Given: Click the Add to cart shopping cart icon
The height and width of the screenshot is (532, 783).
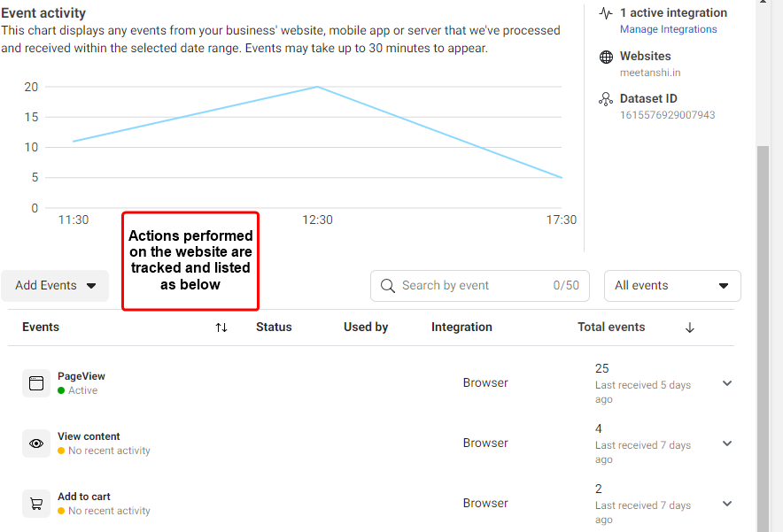Looking at the screenshot, I should pyautogui.click(x=36, y=504).
